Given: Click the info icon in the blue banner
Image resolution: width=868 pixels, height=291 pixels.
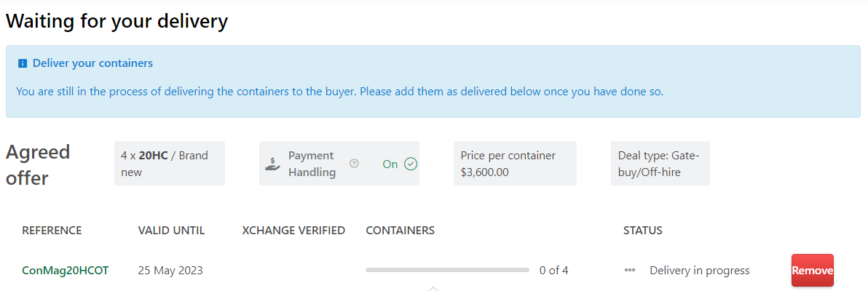Looking at the screenshot, I should click(23, 64).
